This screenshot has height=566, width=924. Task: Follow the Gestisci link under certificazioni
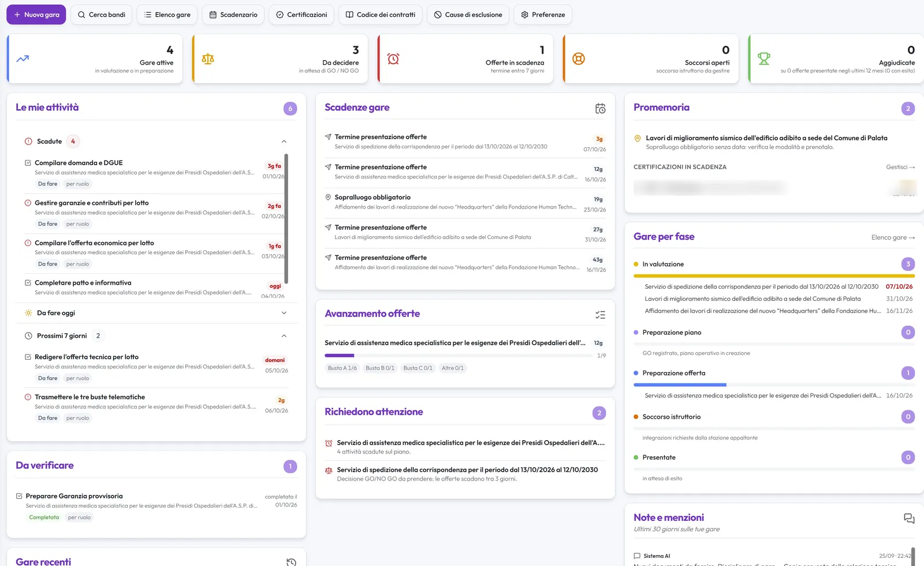click(900, 167)
